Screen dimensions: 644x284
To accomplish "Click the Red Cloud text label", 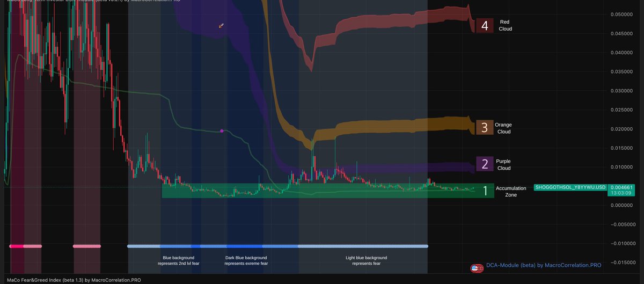I will coord(505,25).
